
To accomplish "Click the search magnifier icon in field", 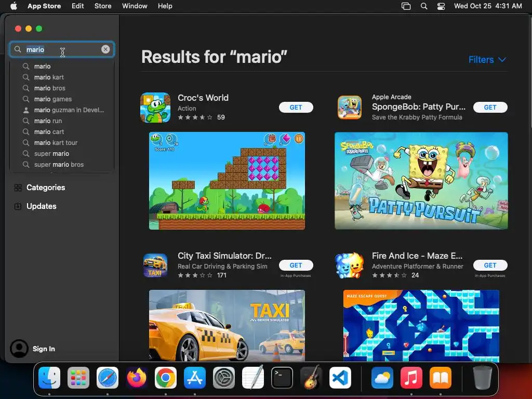I will tap(18, 49).
